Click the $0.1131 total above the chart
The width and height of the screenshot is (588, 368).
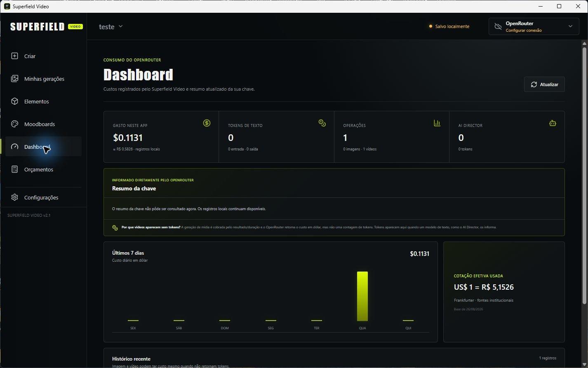[419, 254]
